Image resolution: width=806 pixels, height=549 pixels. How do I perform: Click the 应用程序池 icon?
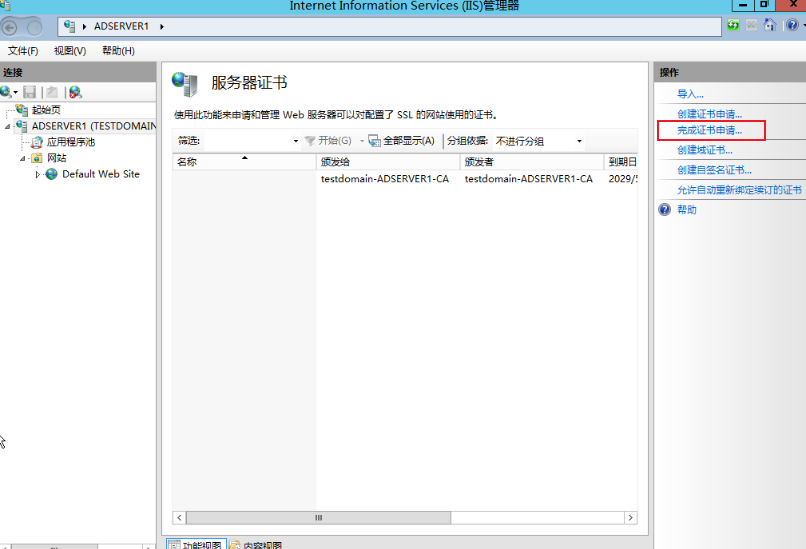[x=36, y=142]
